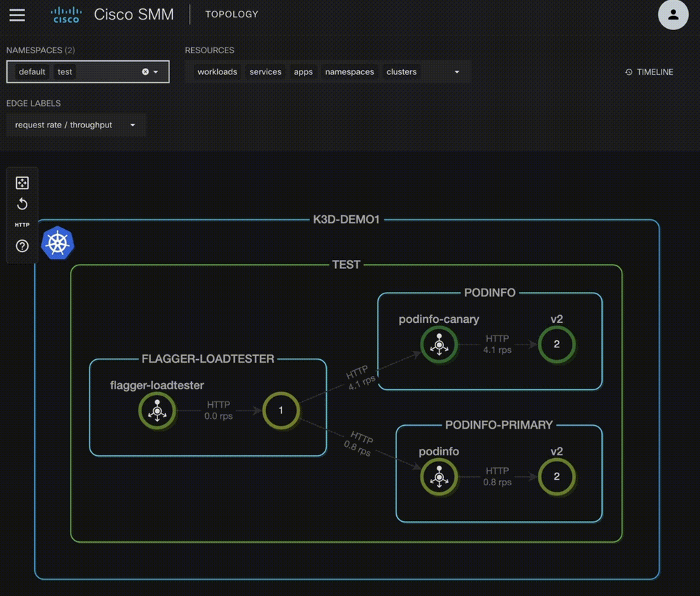
Task: Toggle the clusters resource chip
Action: [x=401, y=71]
